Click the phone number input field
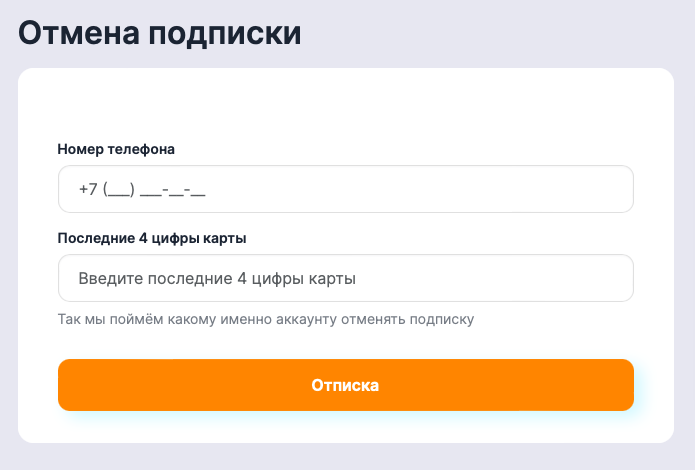 (345, 189)
